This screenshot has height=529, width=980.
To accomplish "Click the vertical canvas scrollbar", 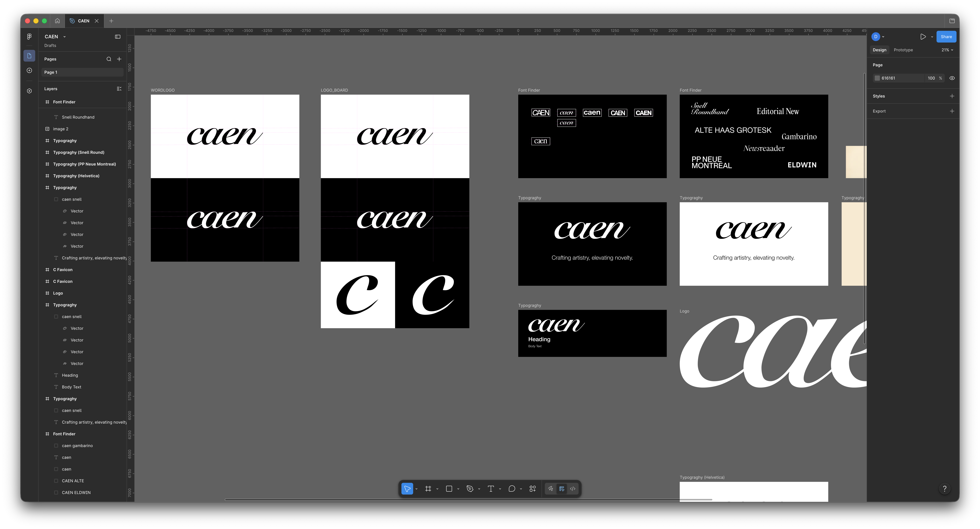I will [x=864, y=208].
